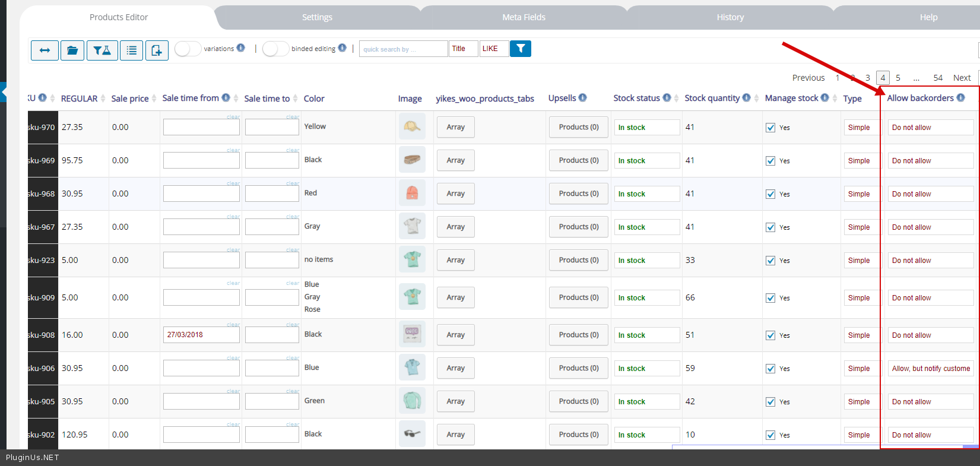Click info icon next to Stock status
The width and height of the screenshot is (980, 466).
pyautogui.click(x=667, y=97)
